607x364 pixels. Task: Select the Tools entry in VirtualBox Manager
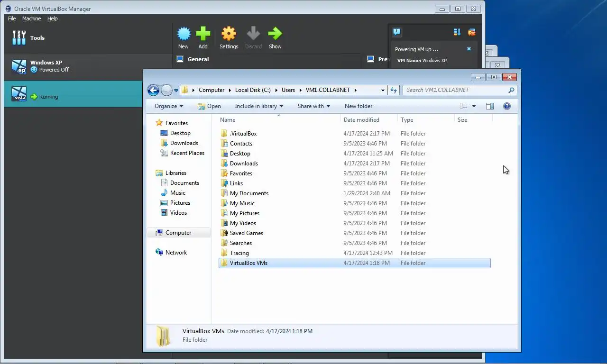tap(88, 38)
